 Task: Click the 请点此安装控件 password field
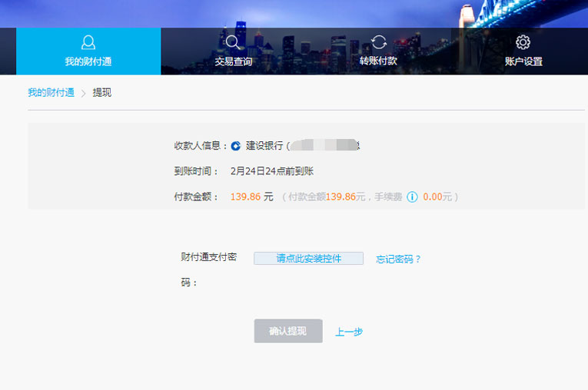(308, 259)
